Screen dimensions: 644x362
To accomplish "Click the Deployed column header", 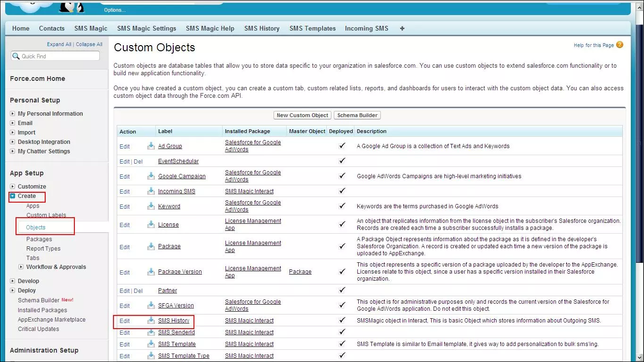I will (341, 131).
